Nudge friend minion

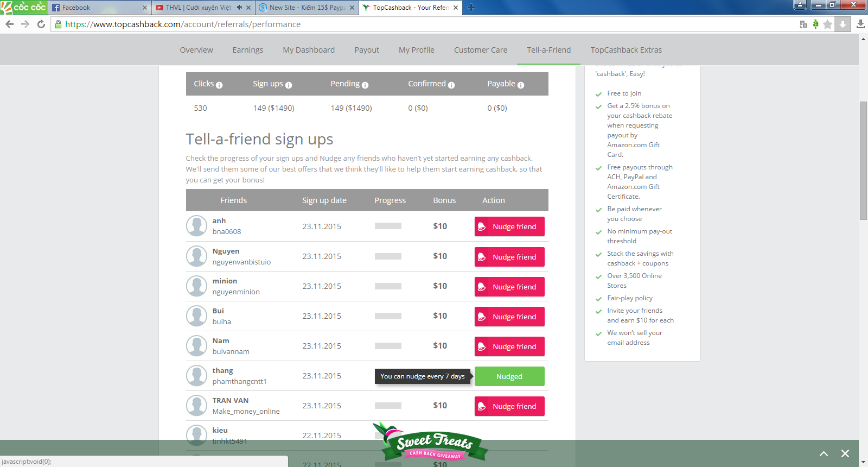(x=509, y=287)
